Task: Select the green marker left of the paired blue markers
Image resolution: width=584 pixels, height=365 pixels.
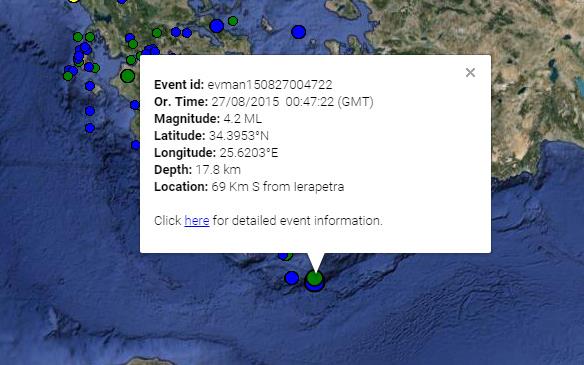Action: 157,33
